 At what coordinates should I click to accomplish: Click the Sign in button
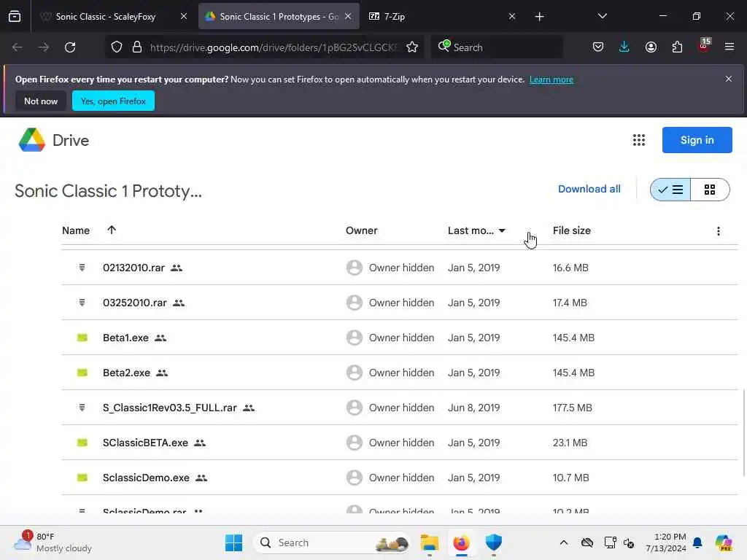[x=697, y=140]
